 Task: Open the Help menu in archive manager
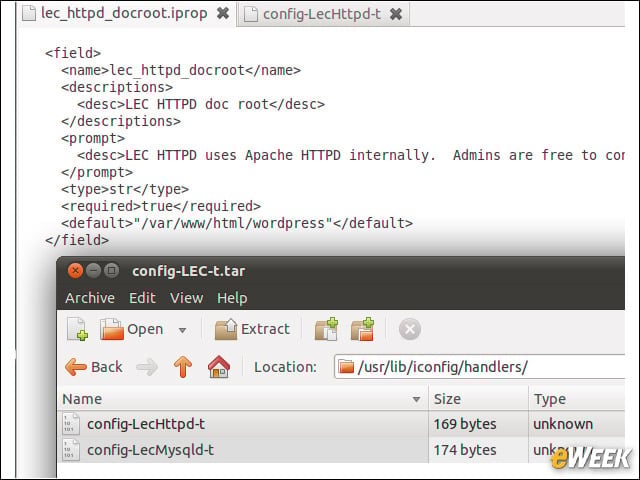(x=232, y=298)
